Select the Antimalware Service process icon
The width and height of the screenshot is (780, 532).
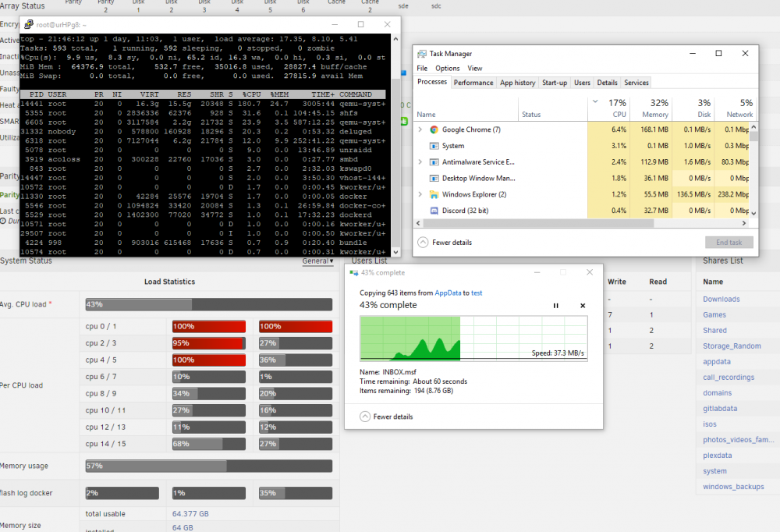(x=434, y=162)
